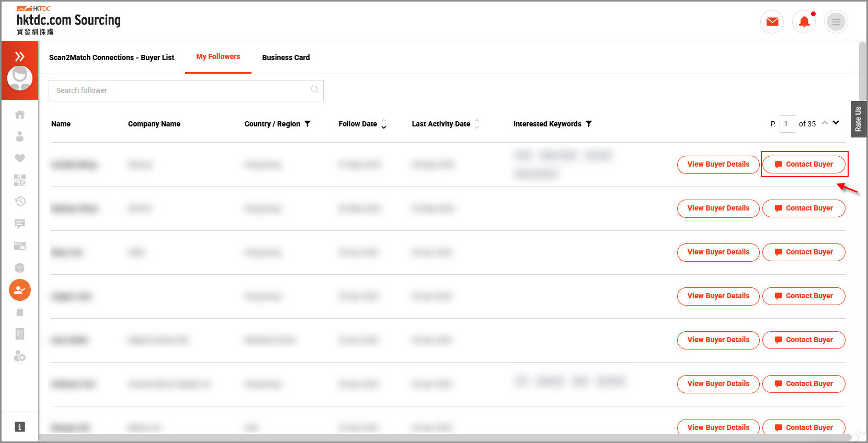Click the info icon at sidebar bottom
This screenshot has height=443, width=868.
coord(20,427)
